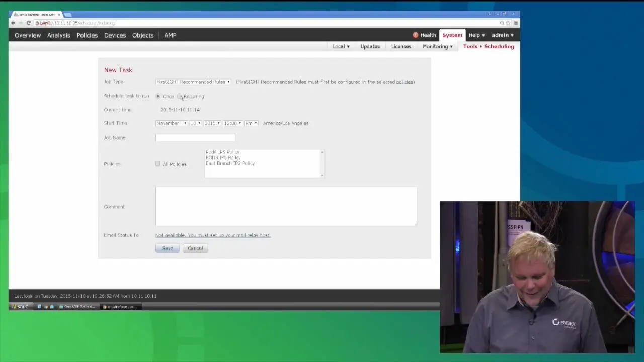Viewport: 644px width, 362px height.
Task: Go to Licenses page
Action: tap(401, 46)
